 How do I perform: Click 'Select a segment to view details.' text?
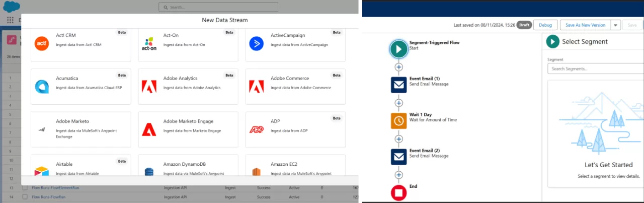[608, 176]
